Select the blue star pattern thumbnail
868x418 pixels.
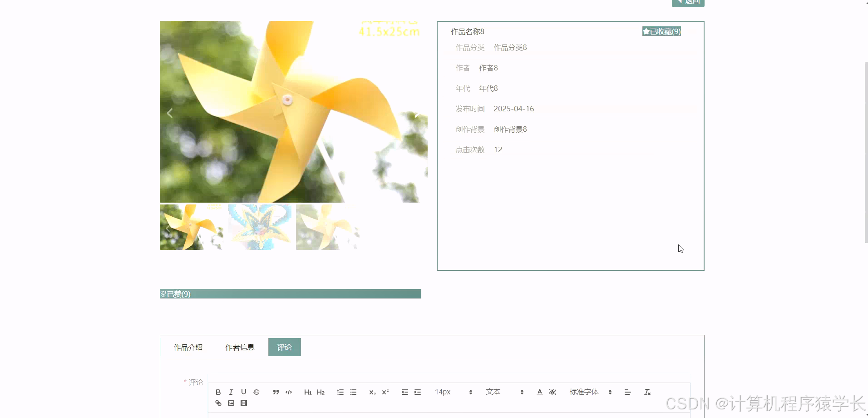pyautogui.click(x=260, y=227)
